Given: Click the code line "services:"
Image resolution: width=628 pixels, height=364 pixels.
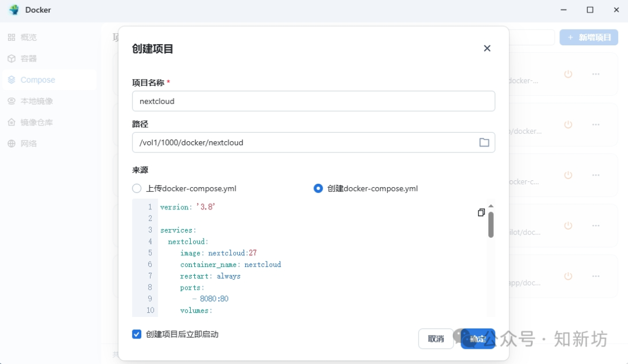Looking at the screenshot, I should [x=179, y=230].
